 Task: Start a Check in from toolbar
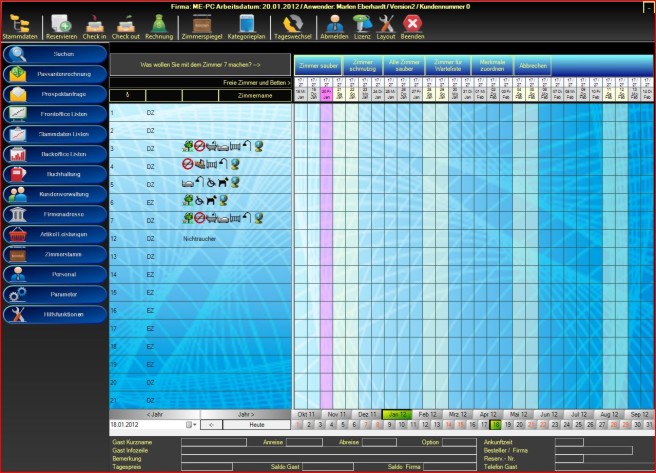pyautogui.click(x=94, y=27)
